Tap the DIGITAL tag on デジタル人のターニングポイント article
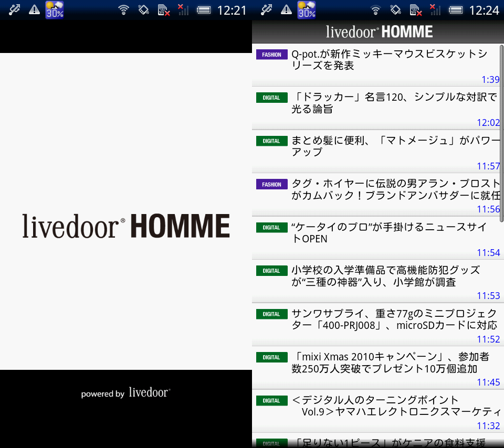The image size is (504, 448). (271, 400)
